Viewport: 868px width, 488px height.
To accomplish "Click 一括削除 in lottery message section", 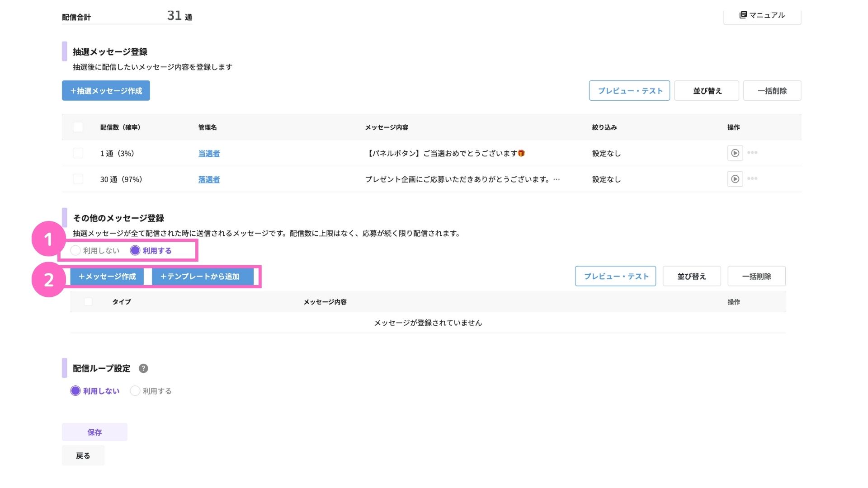I will coord(772,91).
